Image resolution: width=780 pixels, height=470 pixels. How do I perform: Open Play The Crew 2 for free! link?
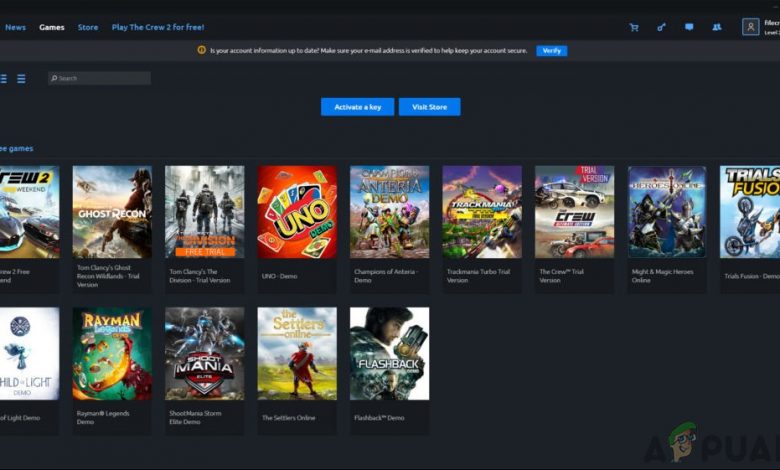point(158,27)
